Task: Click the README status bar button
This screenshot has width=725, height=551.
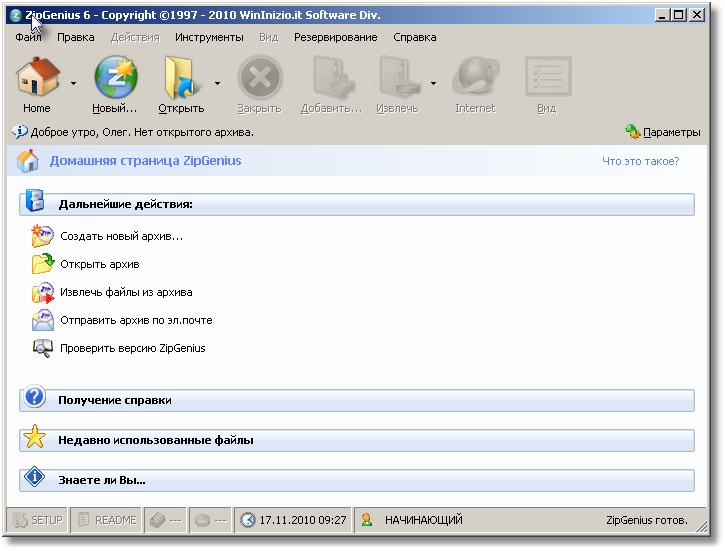Action: [x=107, y=520]
